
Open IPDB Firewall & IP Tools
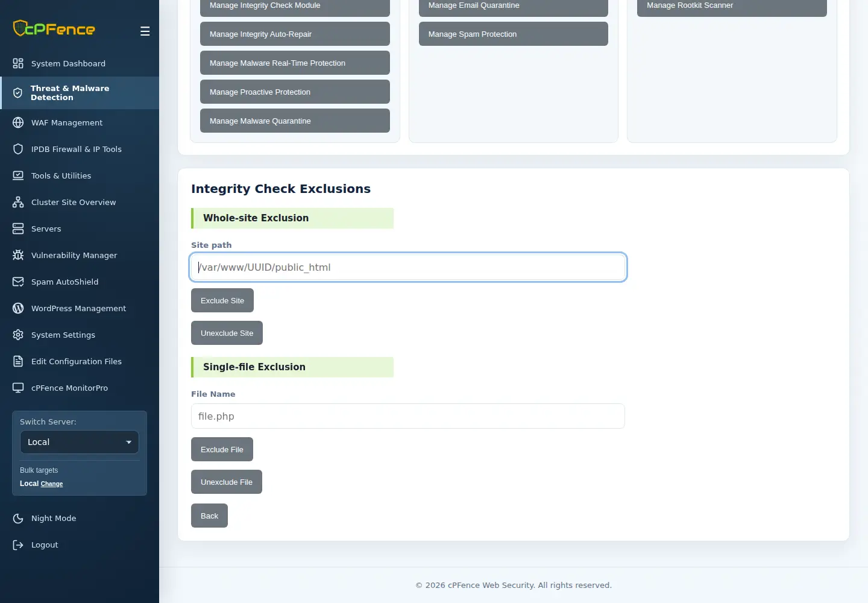tap(80, 149)
